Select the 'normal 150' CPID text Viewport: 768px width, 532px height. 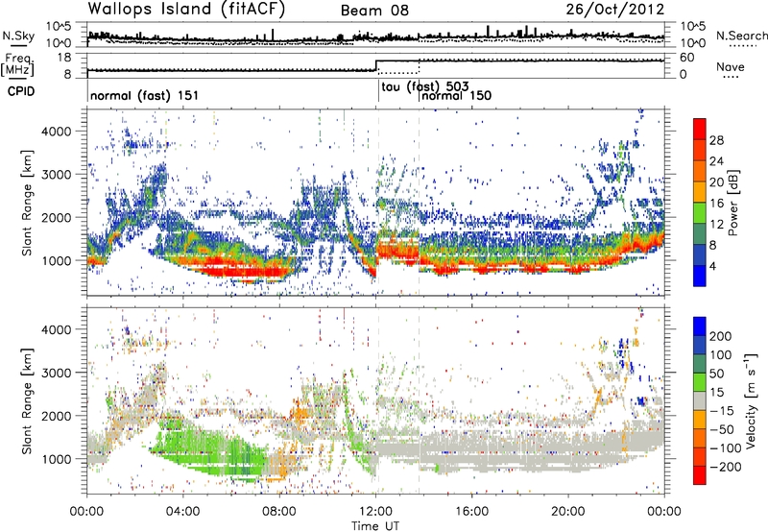[457, 95]
